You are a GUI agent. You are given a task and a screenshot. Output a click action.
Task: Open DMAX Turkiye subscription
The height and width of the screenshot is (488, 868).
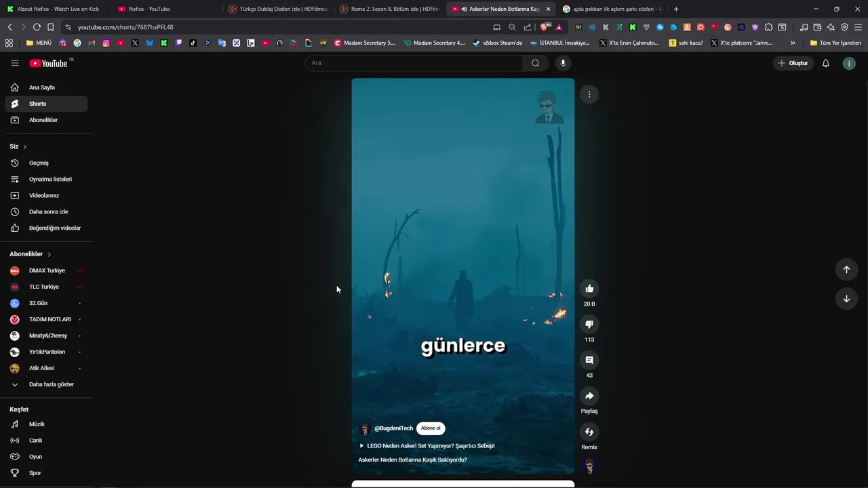coord(46,270)
